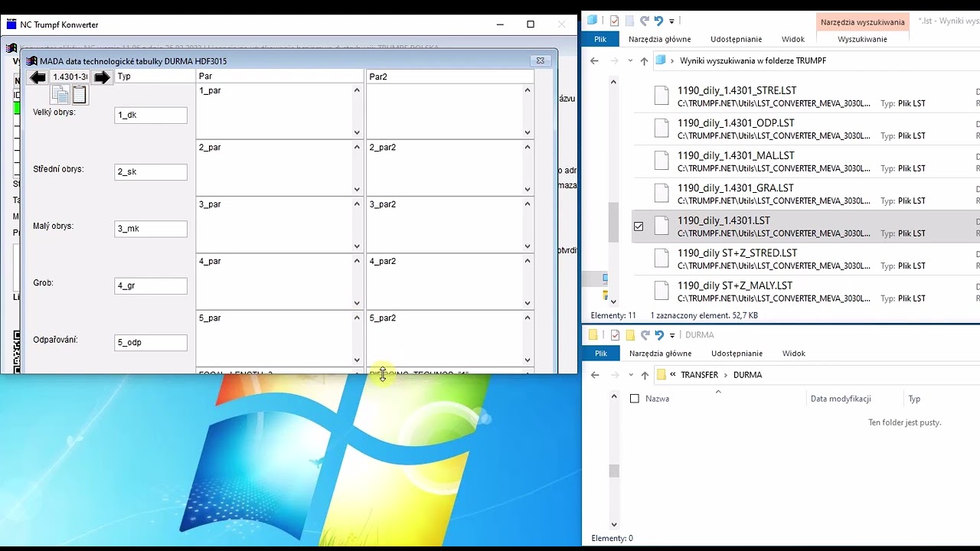The image size is (980, 551).
Task: Open Udostępnianie tab in DURMA Explorer
Action: coord(737,354)
